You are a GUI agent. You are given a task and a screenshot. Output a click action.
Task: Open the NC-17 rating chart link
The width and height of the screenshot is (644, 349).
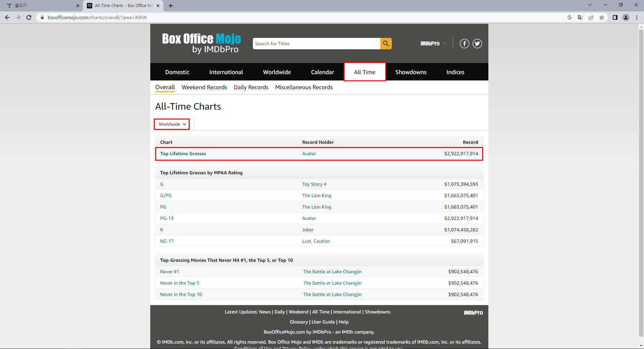[x=167, y=241]
